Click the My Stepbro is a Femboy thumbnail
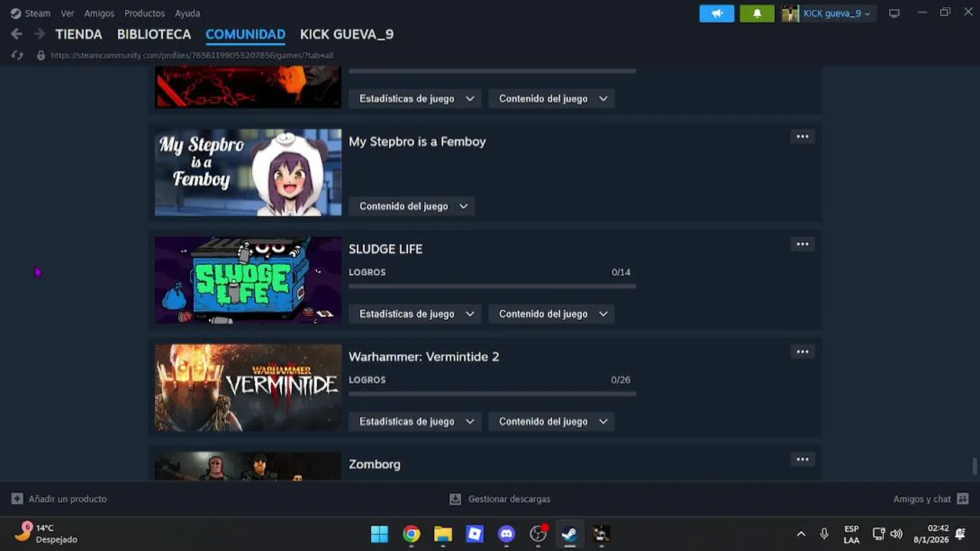 click(248, 173)
